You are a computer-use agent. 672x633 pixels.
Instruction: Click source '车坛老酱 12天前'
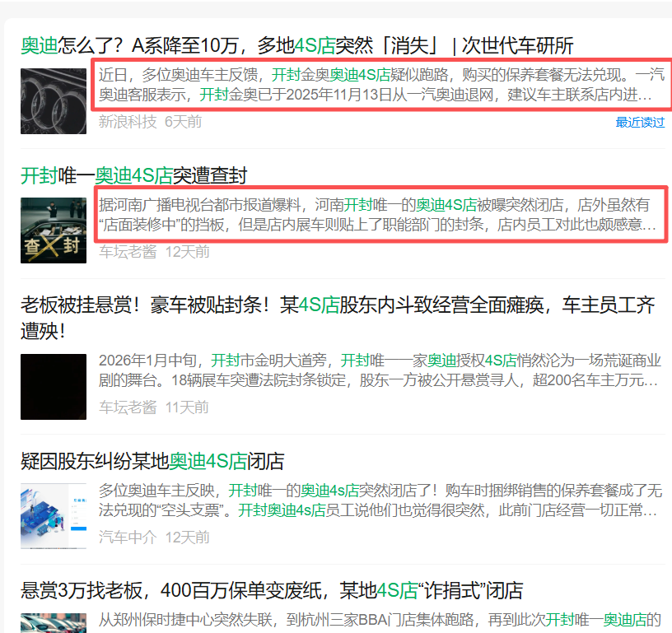coord(154,252)
